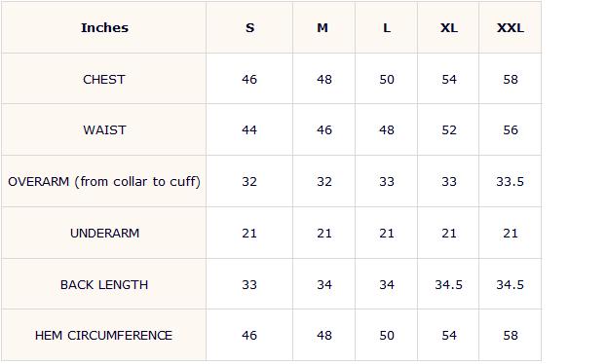Click the BACK LENGTH value for XL
This screenshot has width=607, height=364.
(448, 285)
